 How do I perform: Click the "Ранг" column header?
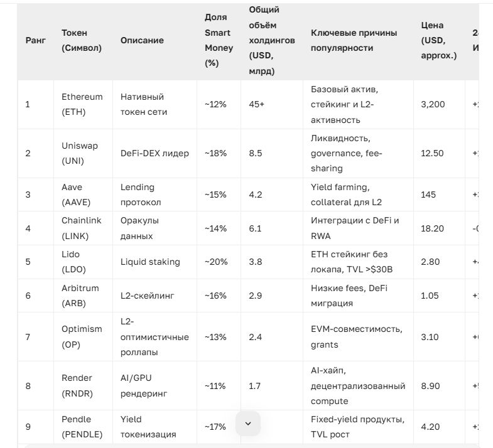(35, 40)
